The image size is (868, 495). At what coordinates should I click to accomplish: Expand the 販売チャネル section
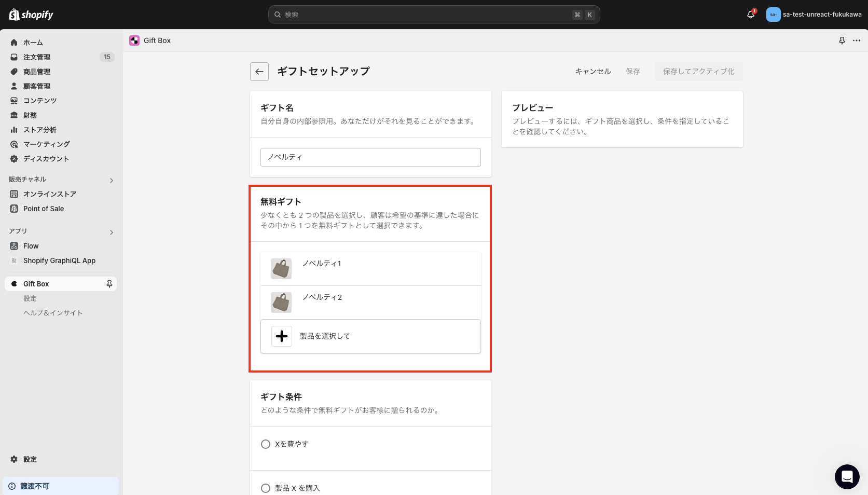[x=111, y=180]
